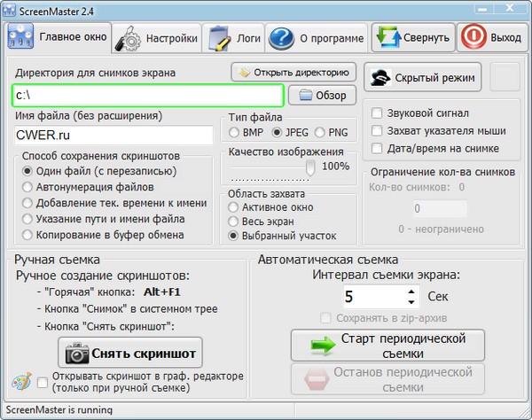Click the gear icon on Настройки tab
Viewport: 532px width, 420px height.
tap(129, 39)
